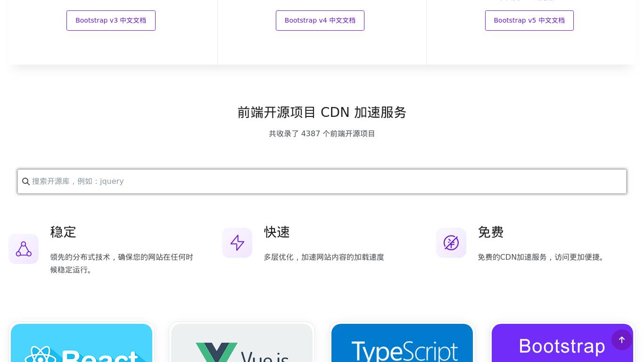
Task: Click the 前端开源项目 CDN 加速服务 heading
Action: [322, 112]
